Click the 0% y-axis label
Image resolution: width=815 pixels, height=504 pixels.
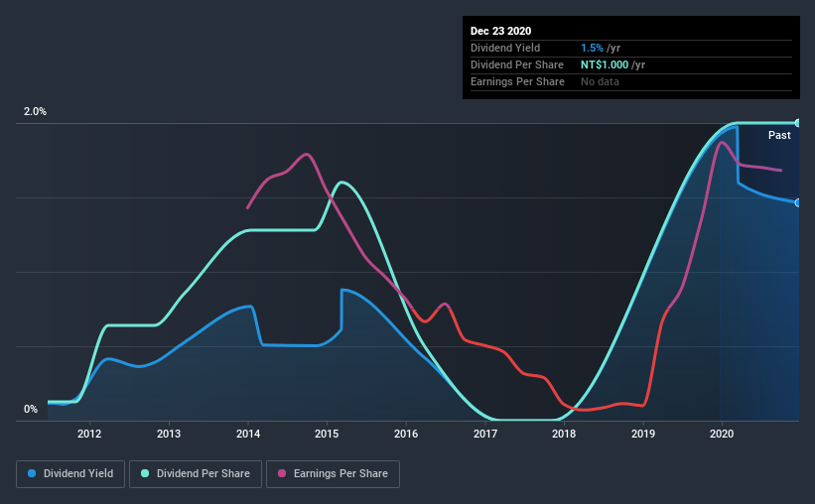(x=31, y=410)
